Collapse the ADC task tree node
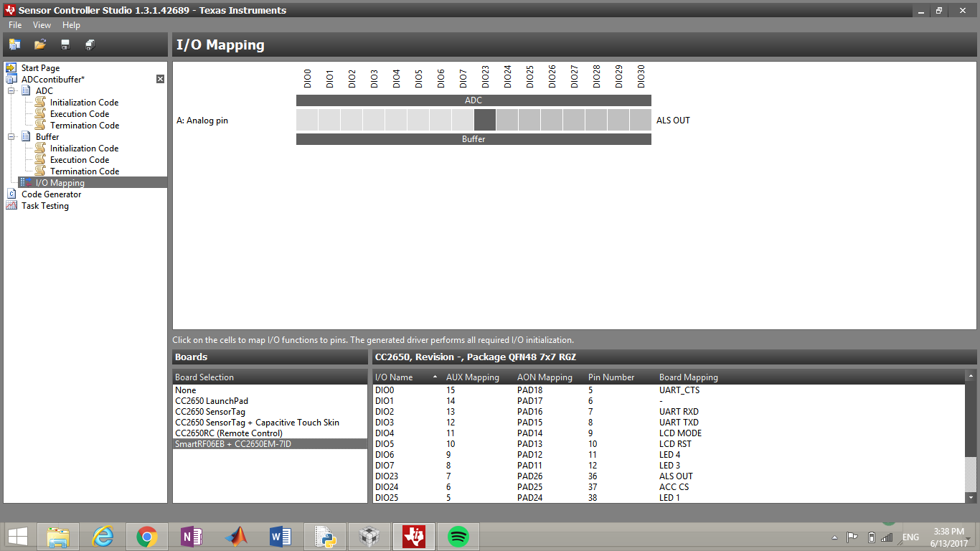Viewport: 980px width, 551px height. tap(11, 91)
